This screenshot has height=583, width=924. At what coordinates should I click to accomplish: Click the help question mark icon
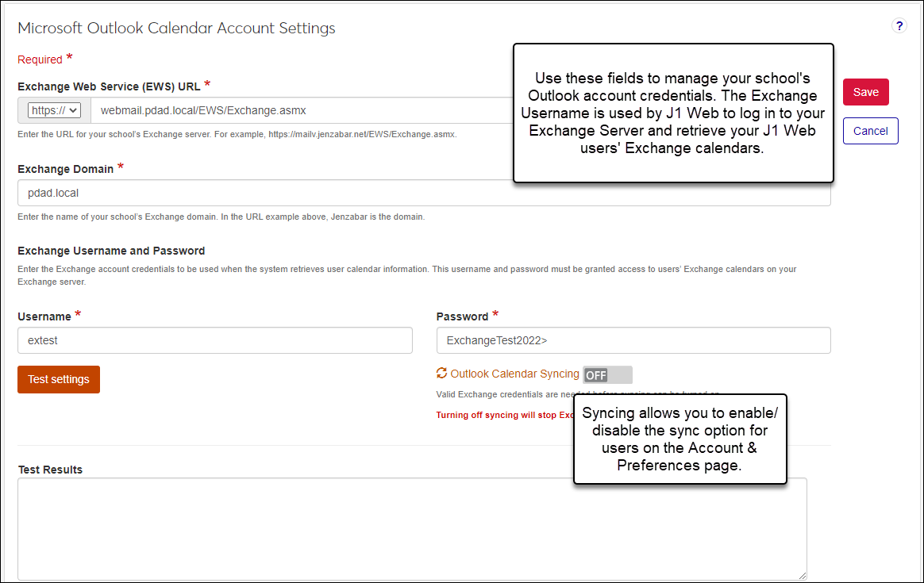899,26
